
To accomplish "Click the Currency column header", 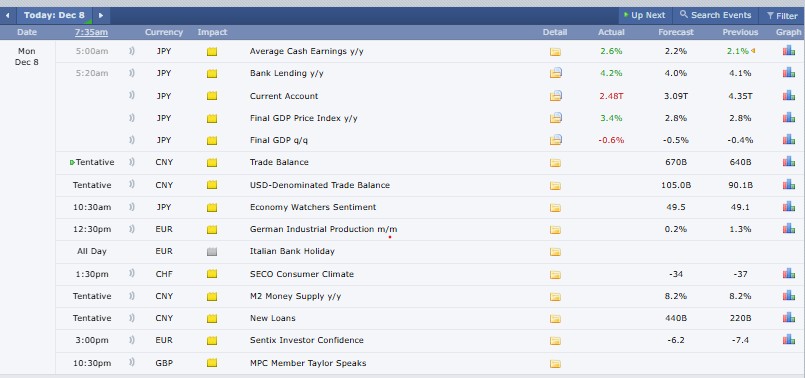I will point(164,32).
